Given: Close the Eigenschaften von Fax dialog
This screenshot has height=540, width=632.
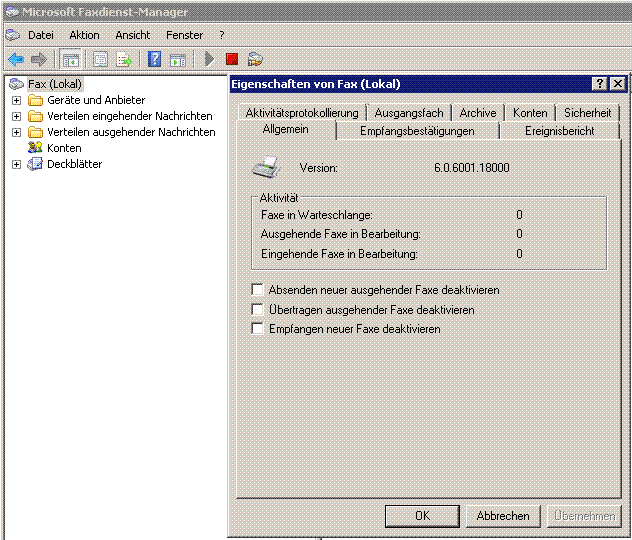Looking at the screenshot, I should 617,84.
